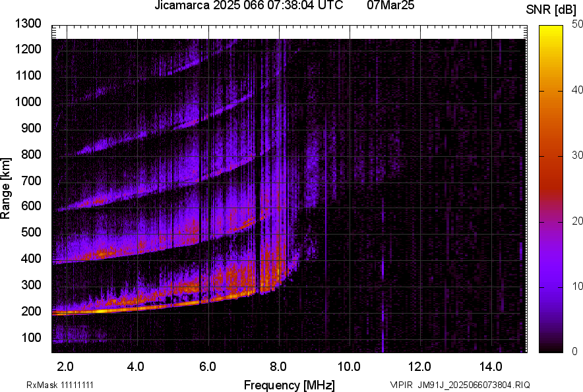Screen dimensions: 583x392
Task: Click the yellow top of the SNR colorbar
Action: coord(552,33)
